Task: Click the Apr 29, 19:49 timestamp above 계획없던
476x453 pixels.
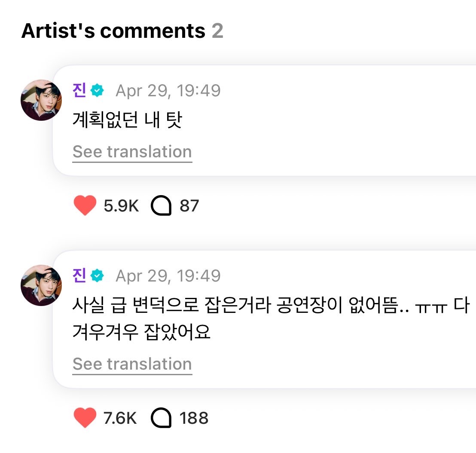Action: coord(168,91)
